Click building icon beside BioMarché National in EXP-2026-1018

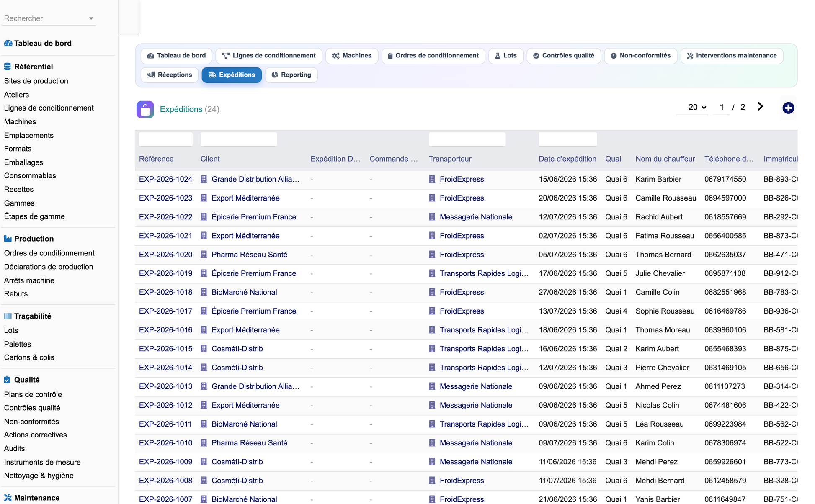click(x=204, y=292)
